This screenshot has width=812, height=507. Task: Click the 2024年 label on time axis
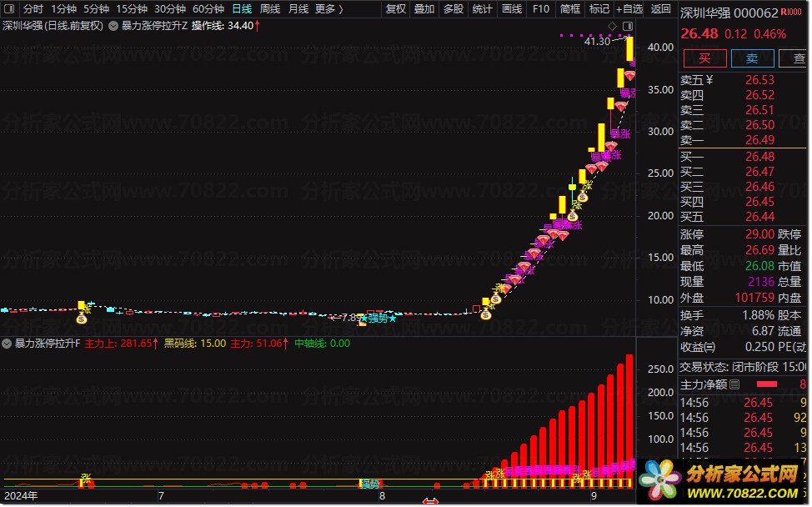point(21,496)
